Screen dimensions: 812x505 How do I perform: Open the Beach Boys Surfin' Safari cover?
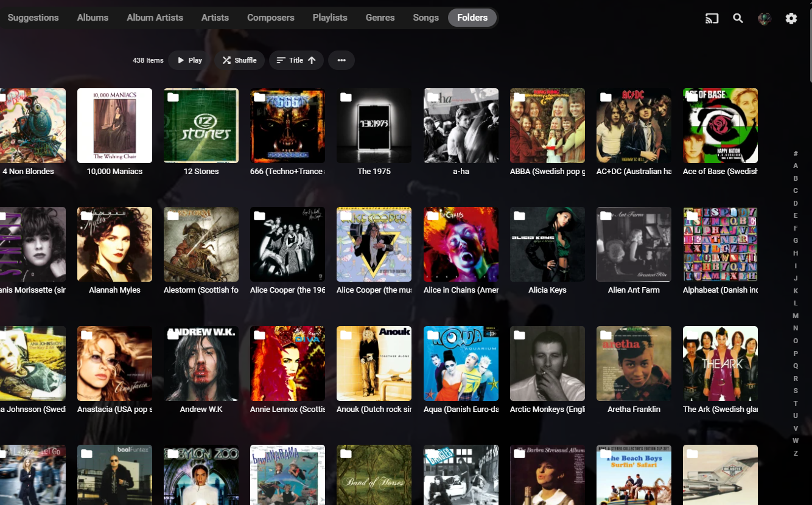634,475
